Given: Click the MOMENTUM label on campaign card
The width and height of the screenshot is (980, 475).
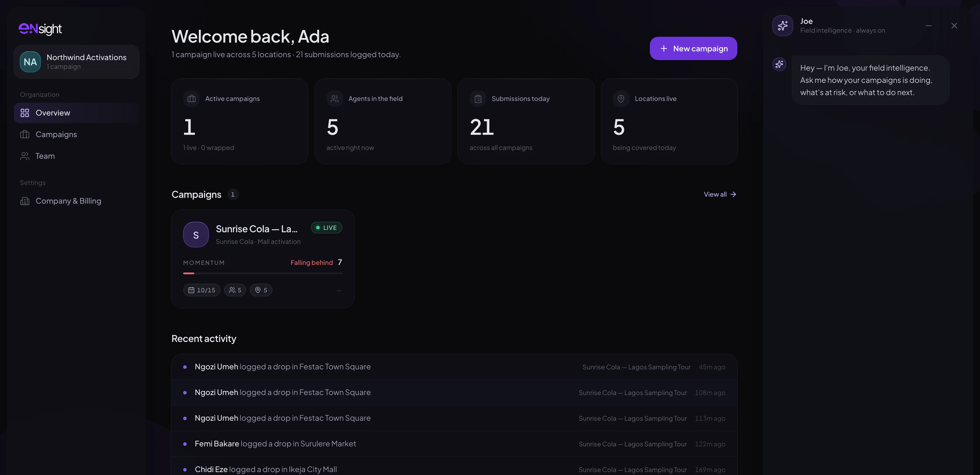Looking at the screenshot, I should coord(204,263).
